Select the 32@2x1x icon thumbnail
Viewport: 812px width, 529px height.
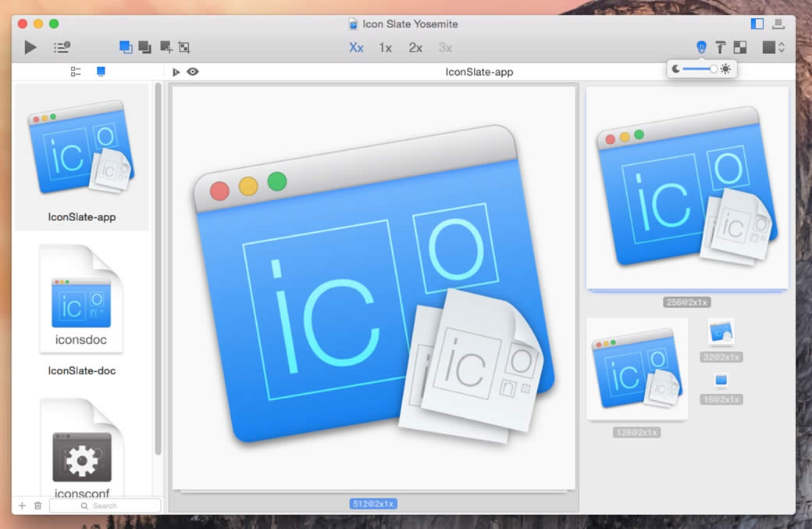(720, 331)
